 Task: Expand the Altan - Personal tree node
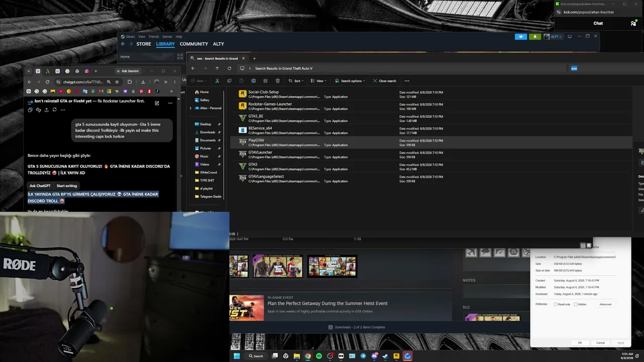point(191,108)
